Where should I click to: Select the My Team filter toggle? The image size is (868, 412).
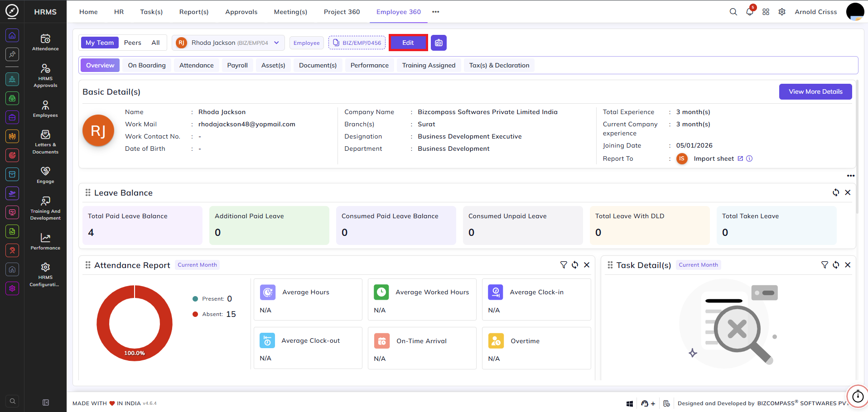[100, 43]
